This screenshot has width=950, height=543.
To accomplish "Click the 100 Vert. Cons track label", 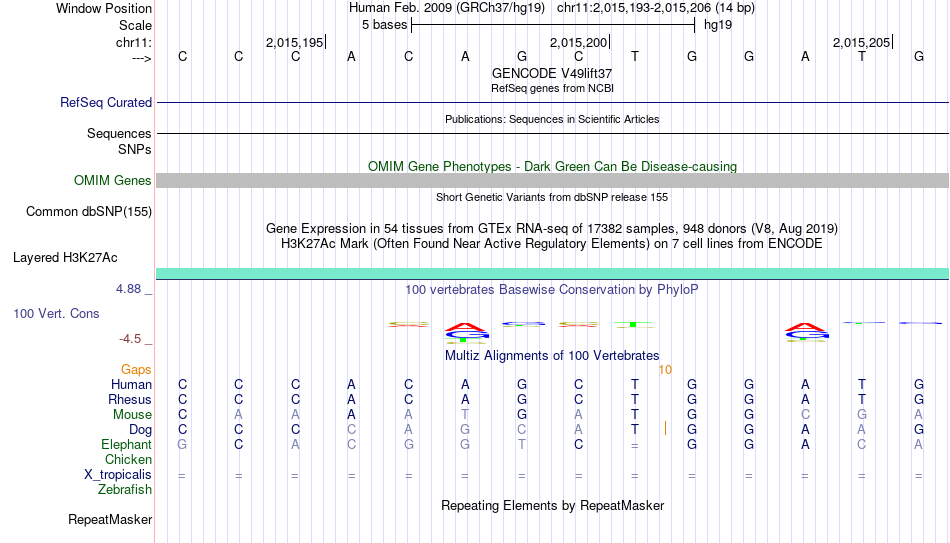I will 56,313.
